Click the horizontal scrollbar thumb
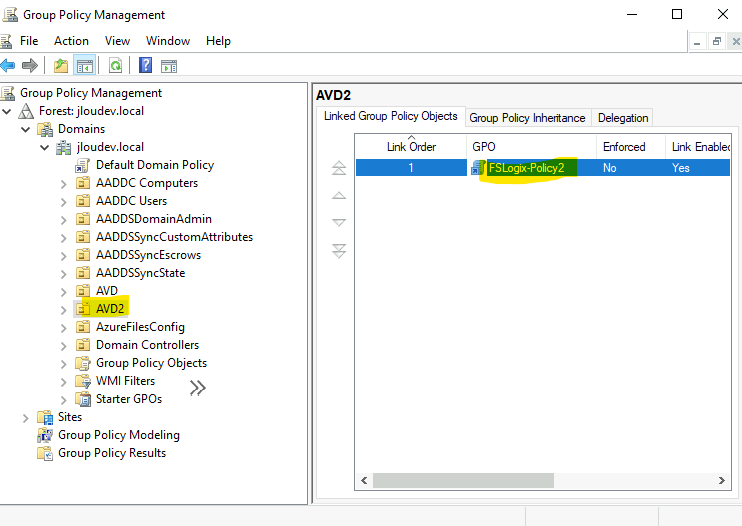This screenshot has height=526, width=742. click(463, 480)
